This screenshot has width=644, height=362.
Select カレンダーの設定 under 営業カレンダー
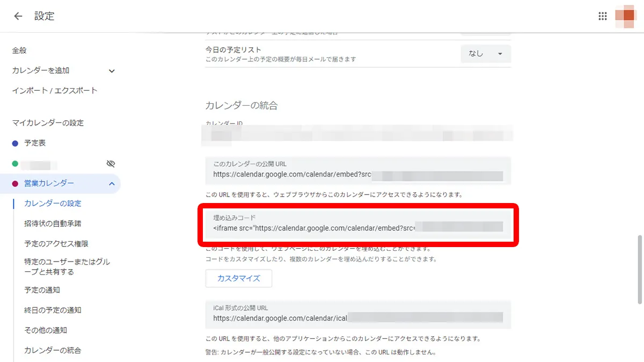(x=52, y=203)
